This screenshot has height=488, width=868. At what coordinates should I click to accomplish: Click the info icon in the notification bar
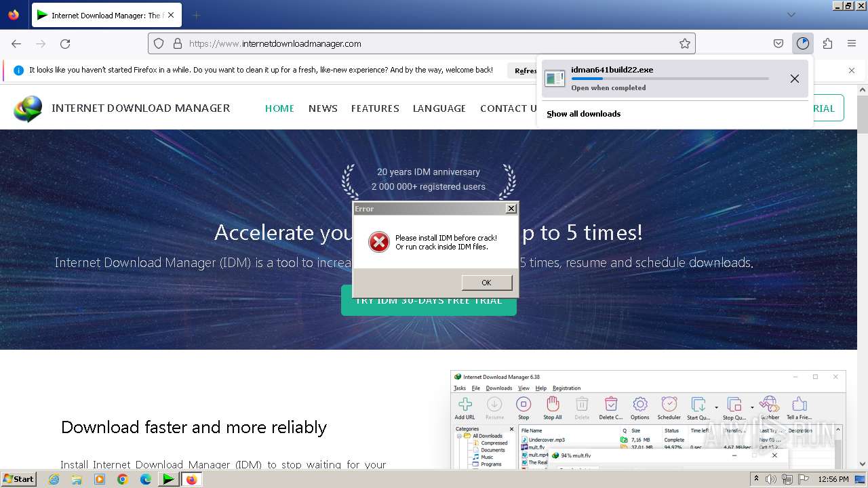pyautogui.click(x=18, y=70)
